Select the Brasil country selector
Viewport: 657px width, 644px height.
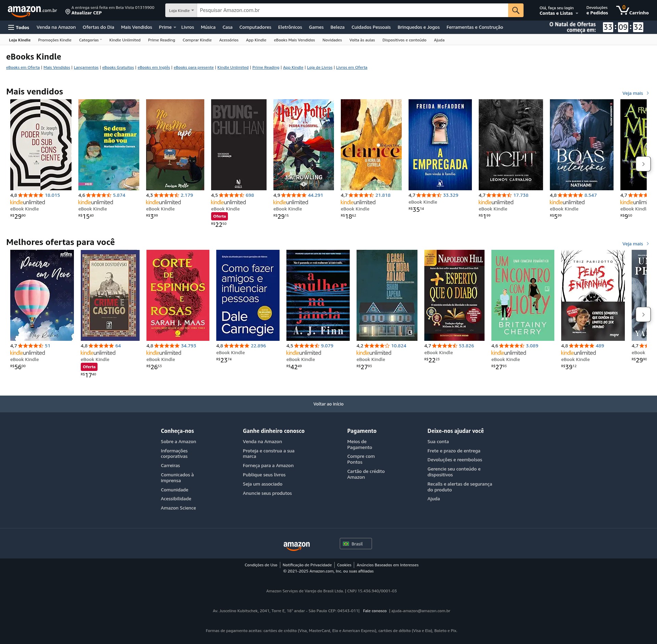356,544
